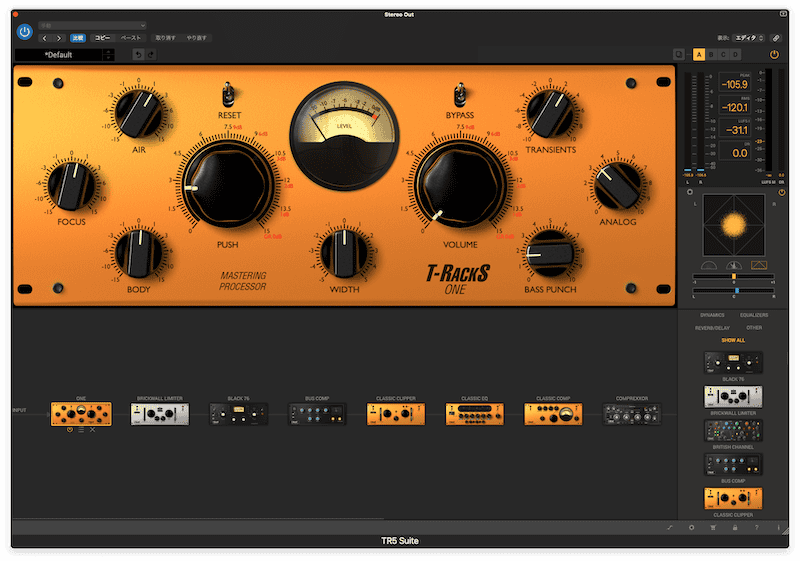Click the BODY knob
Viewport: 800px width, 561px height.
point(139,253)
